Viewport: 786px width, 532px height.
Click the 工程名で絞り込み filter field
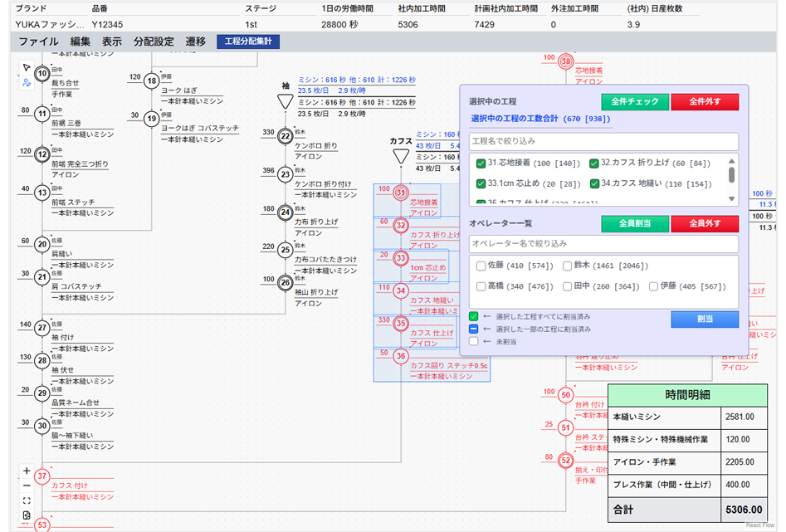click(603, 141)
